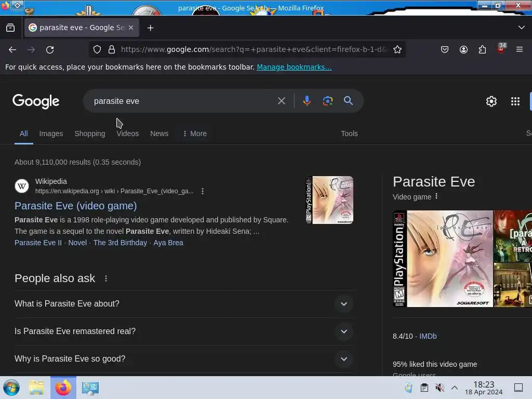Viewport: 532px width, 399px height.
Task: Open the Firefox View icon beside tabs
Action: click(x=10, y=28)
